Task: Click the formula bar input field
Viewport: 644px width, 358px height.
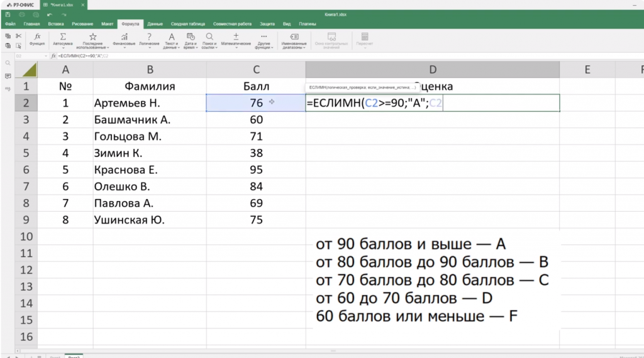Action: coord(314,56)
